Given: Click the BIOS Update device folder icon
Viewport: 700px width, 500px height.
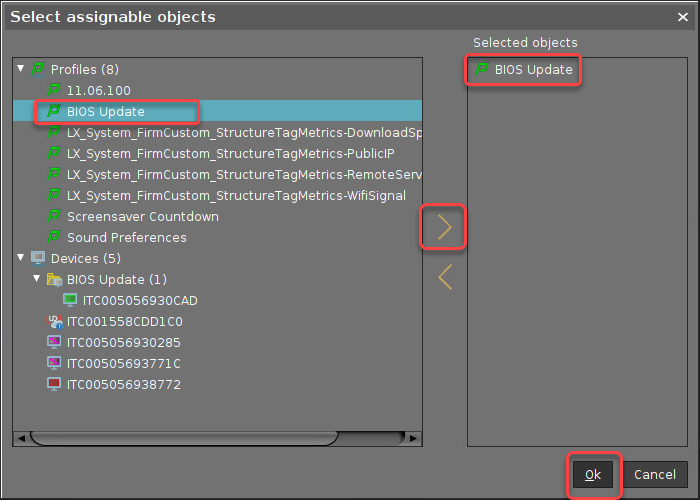Looking at the screenshot, I should coord(54,279).
